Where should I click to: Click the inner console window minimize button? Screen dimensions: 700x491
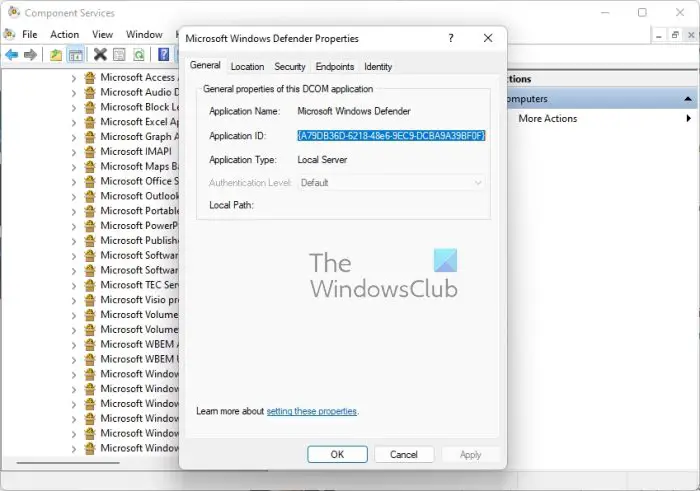[x=658, y=35]
